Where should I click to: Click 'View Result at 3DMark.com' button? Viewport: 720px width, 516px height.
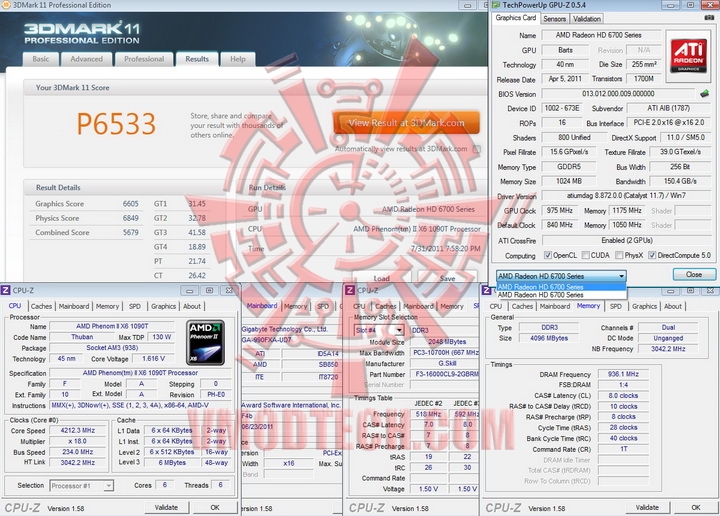click(406, 123)
